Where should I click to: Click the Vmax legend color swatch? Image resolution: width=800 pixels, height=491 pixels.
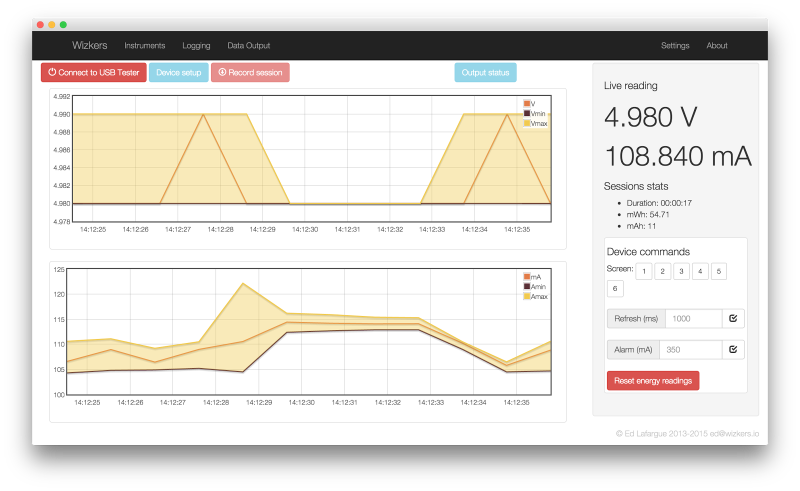coord(527,124)
